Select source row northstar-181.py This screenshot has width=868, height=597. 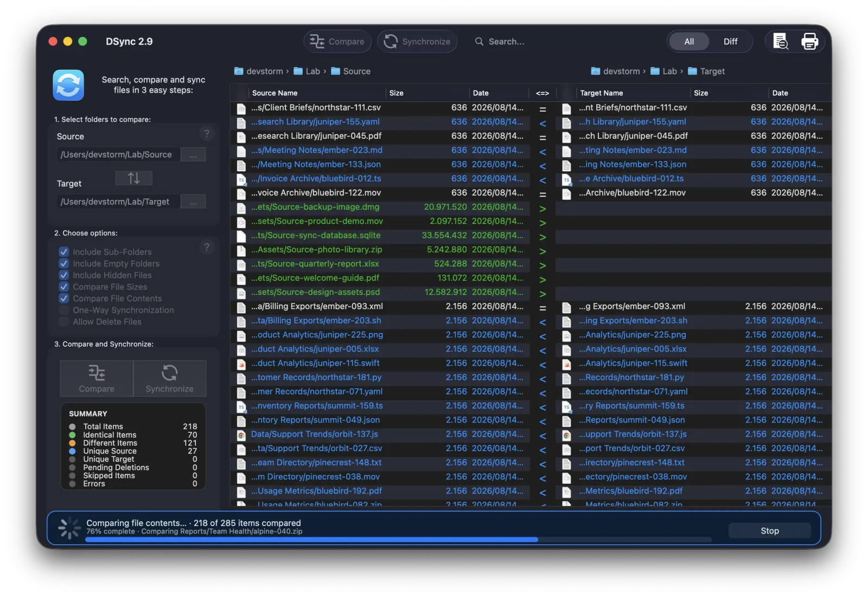pyautogui.click(x=380, y=377)
